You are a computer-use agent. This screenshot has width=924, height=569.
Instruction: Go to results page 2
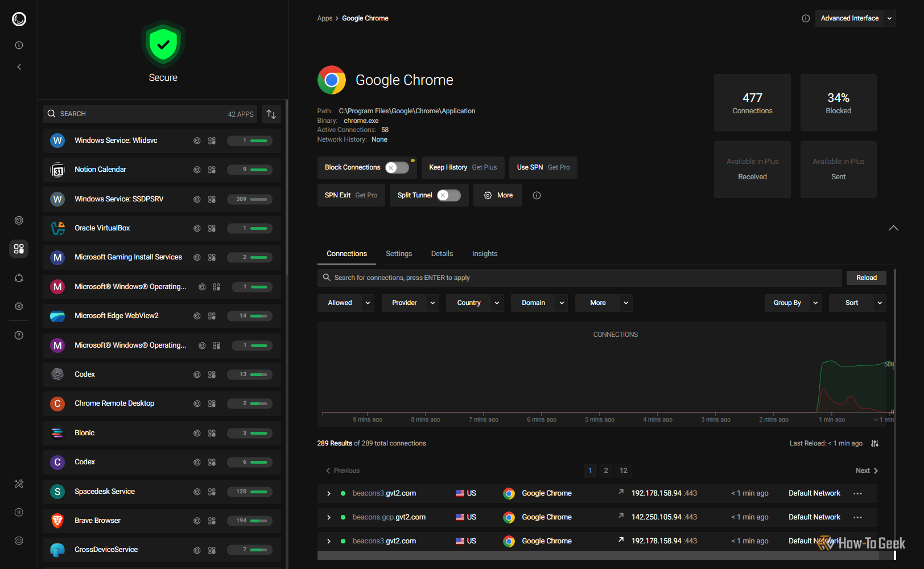tap(606, 471)
